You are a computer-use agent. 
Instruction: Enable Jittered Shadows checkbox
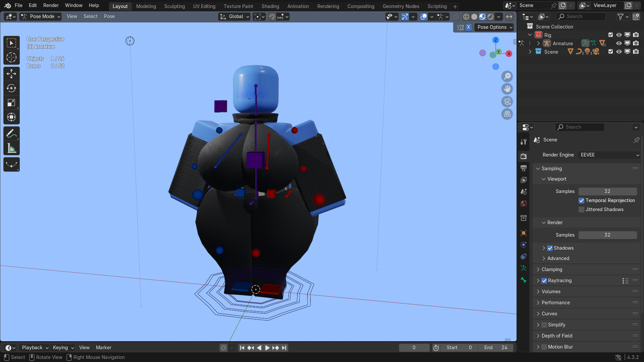point(582,209)
